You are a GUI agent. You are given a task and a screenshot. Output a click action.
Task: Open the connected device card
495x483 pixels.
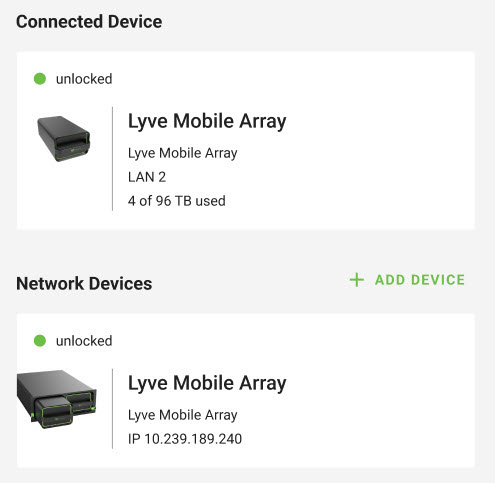[245, 141]
